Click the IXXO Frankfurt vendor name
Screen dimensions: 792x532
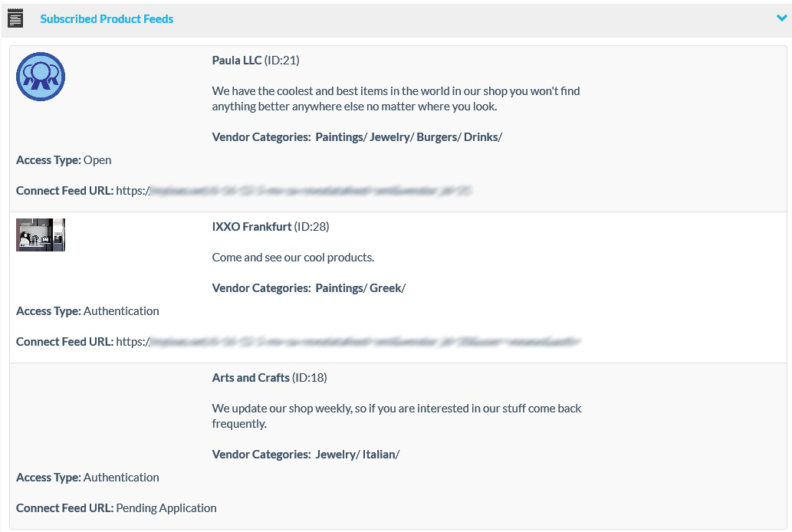(251, 226)
